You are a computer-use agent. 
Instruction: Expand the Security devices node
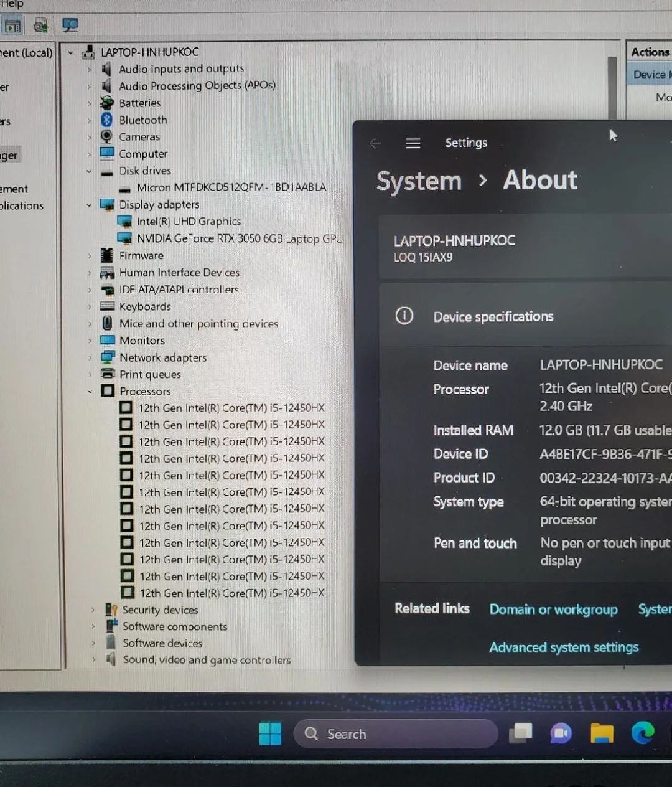(x=93, y=610)
